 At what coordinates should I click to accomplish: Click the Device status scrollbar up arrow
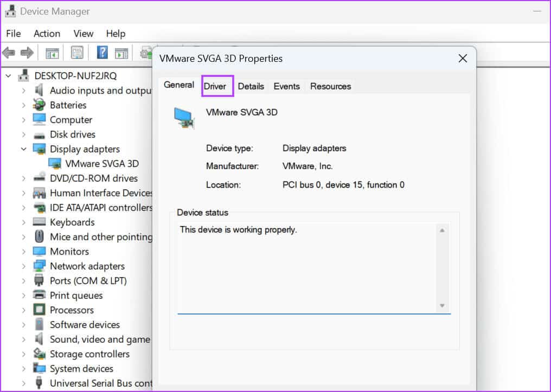[443, 230]
